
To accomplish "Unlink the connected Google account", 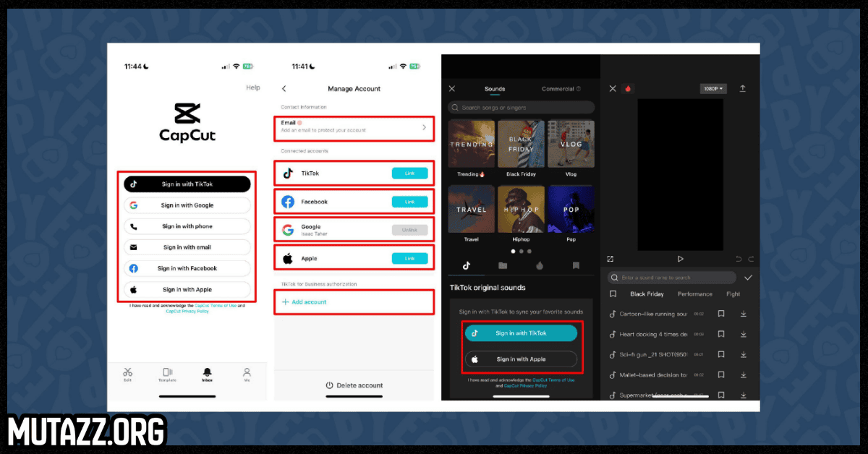I will 409,230.
